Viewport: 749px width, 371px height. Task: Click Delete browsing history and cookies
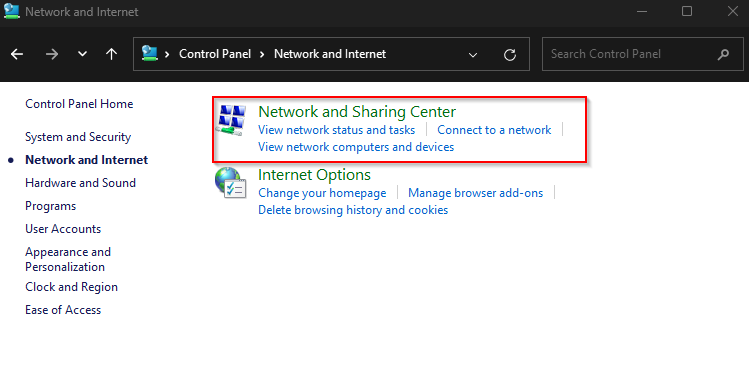353,210
